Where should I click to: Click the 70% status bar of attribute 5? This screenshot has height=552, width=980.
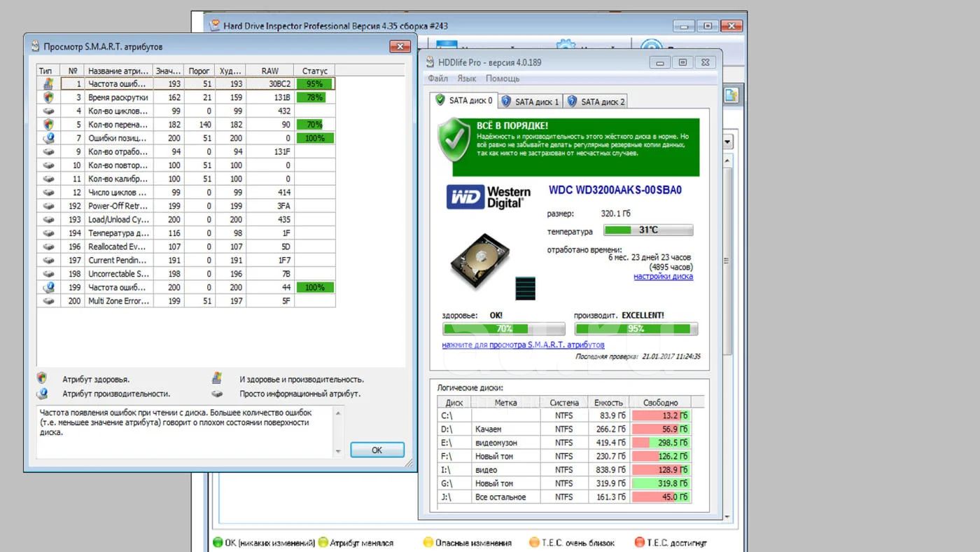click(314, 124)
